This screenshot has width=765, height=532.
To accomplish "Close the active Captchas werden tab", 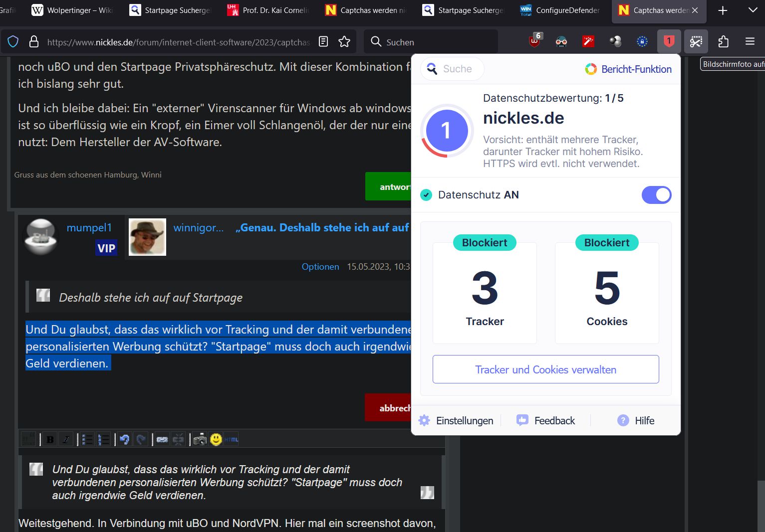I will [x=695, y=10].
